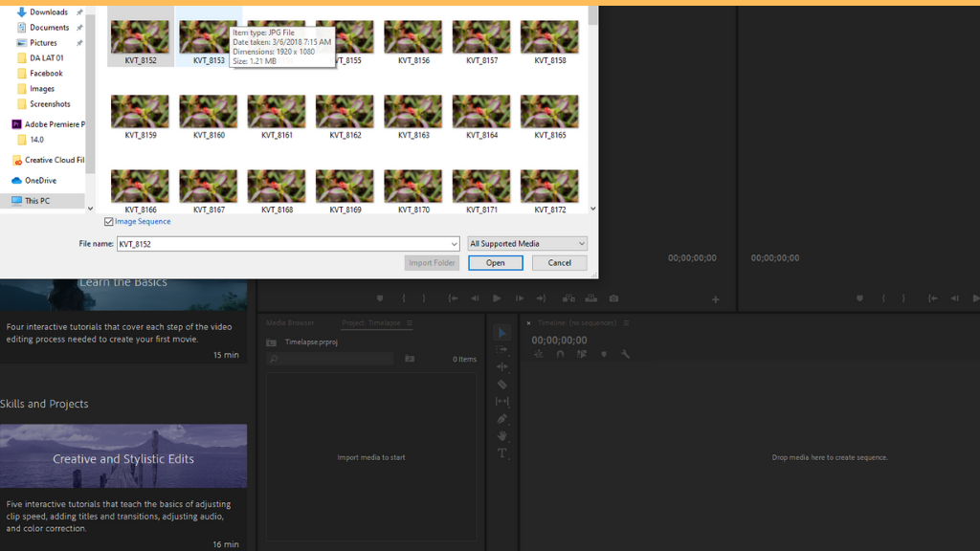Toggle linked selection in timeline
This screenshot has height=551, width=980.
[582, 355]
